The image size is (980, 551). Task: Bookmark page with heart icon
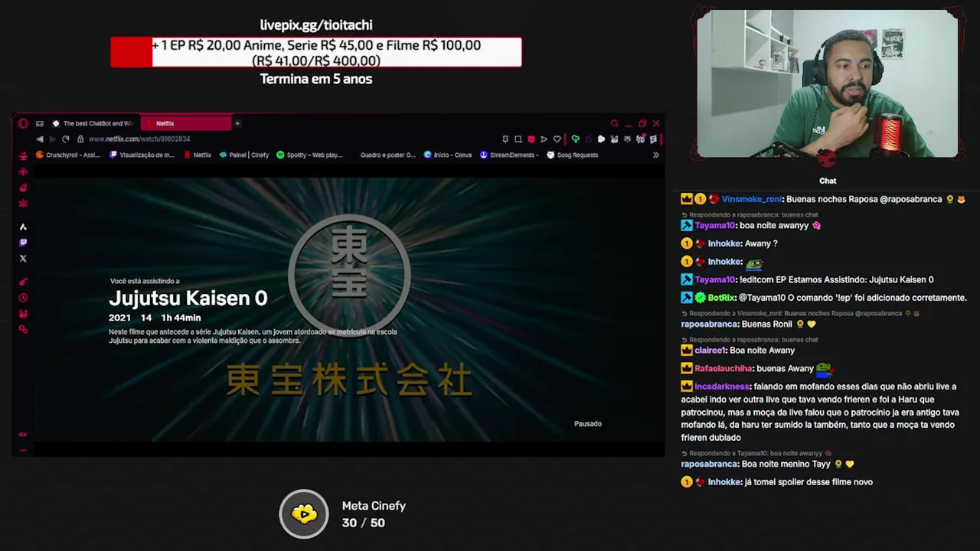(x=557, y=139)
